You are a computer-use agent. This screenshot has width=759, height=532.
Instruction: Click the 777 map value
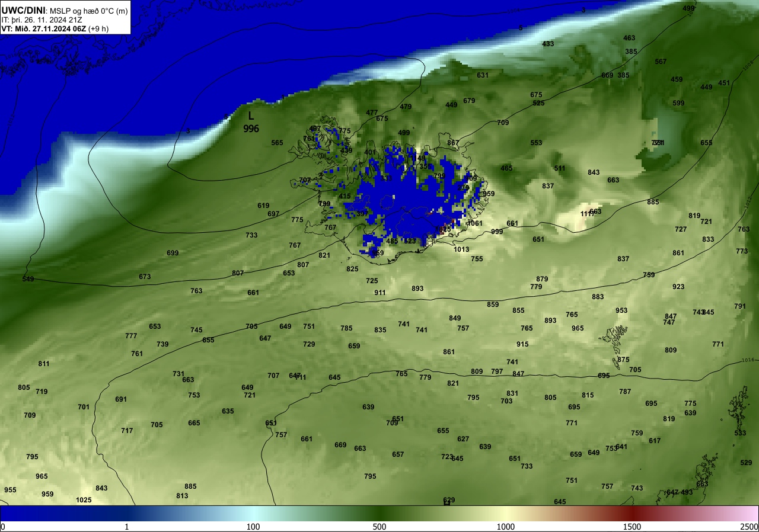(131, 336)
